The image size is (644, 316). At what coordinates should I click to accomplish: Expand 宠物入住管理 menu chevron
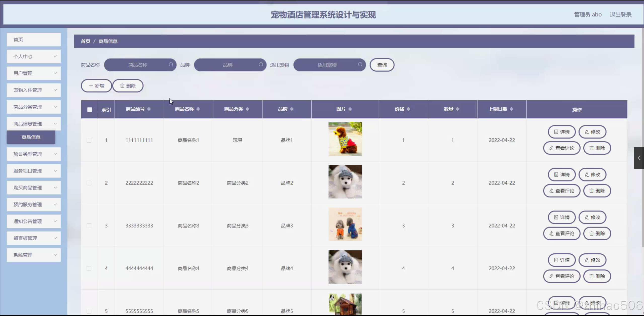click(55, 90)
